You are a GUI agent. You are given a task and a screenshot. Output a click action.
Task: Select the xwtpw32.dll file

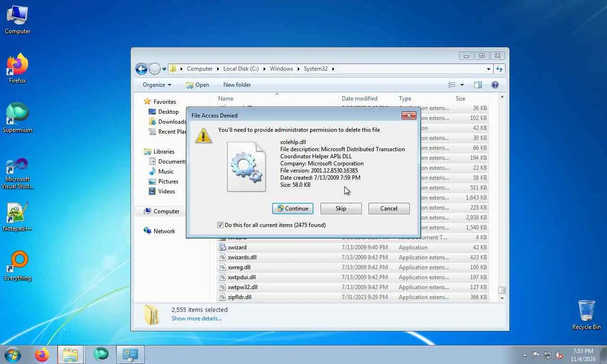(353, 287)
